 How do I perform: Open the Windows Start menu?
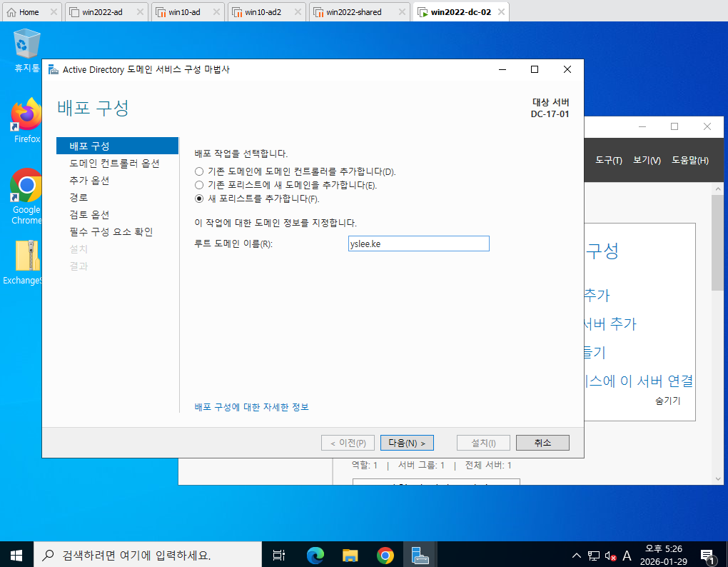[x=16, y=555]
